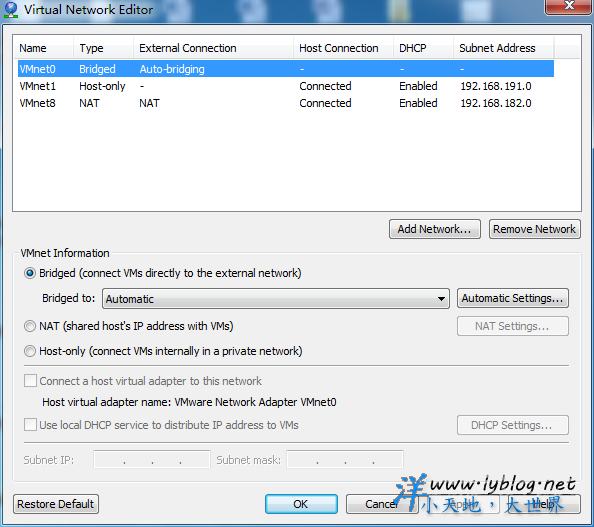Enable Use local DHCP service checkbox

[x=30, y=425]
